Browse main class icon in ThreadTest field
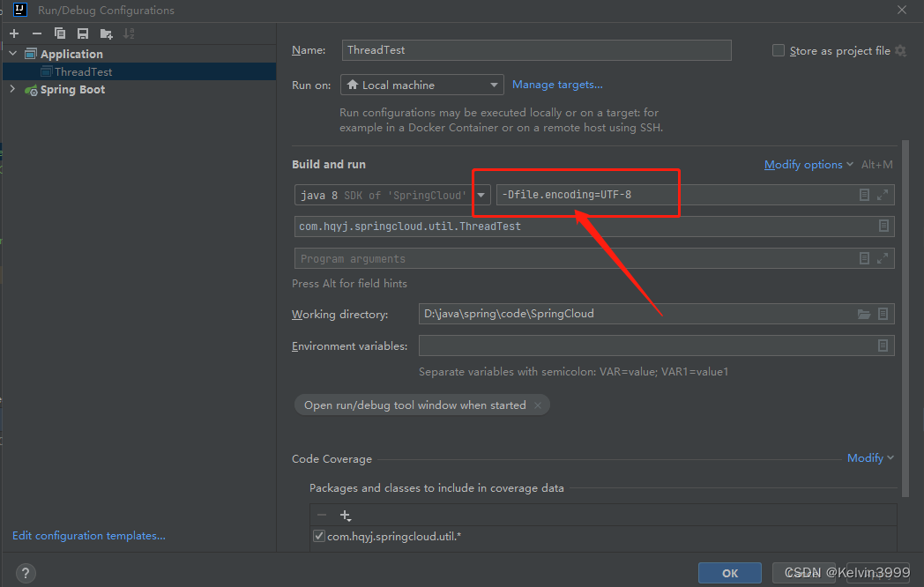This screenshot has width=924, height=587. pyautogui.click(x=883, y=226)
